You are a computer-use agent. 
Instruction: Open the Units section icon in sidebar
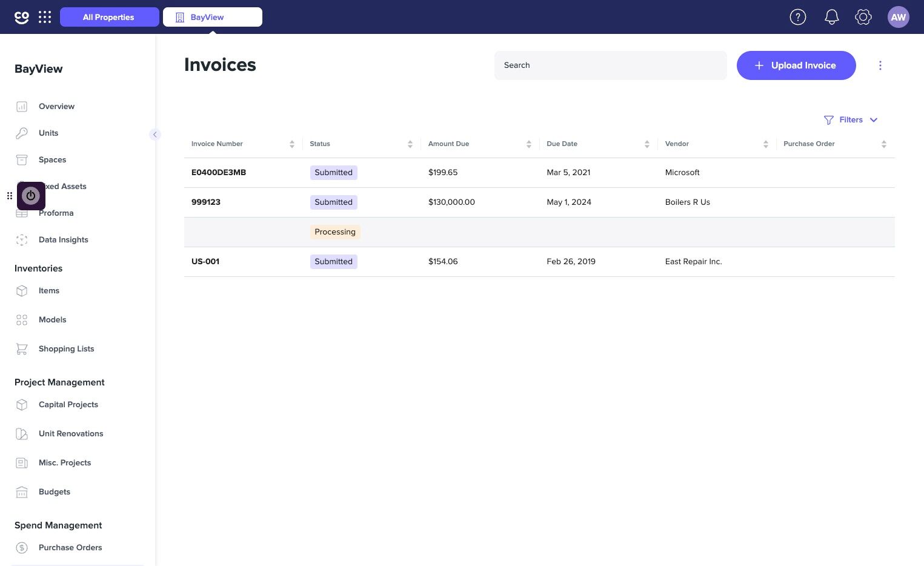point(22,133)
